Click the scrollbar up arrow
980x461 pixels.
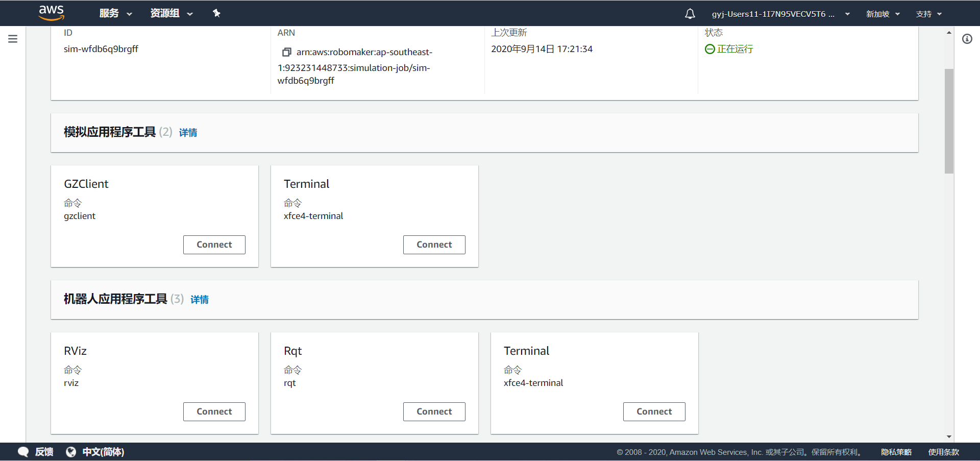click(x=949, y=32)
